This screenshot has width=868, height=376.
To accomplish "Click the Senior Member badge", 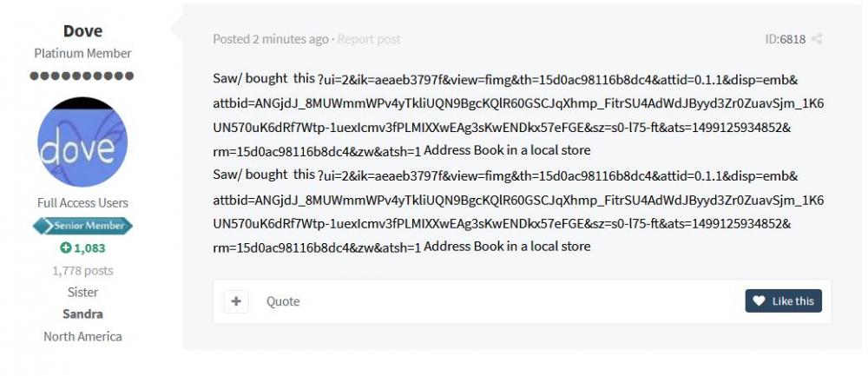I will click(x=83, y=226).
